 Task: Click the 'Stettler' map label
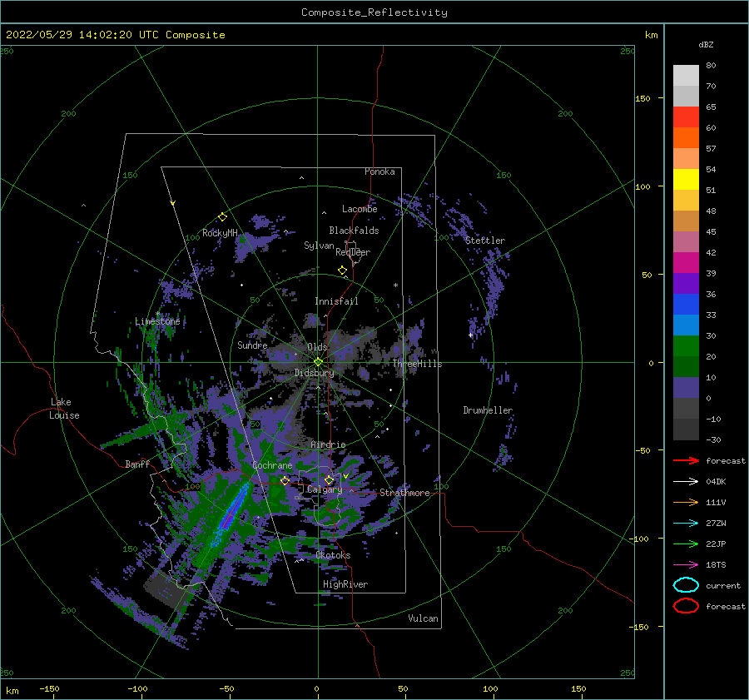coord(485,241)
